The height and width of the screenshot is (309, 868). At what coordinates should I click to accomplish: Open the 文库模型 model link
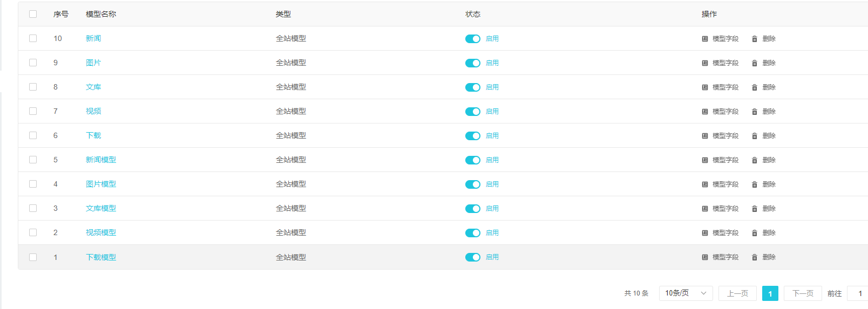pos(101,208)
